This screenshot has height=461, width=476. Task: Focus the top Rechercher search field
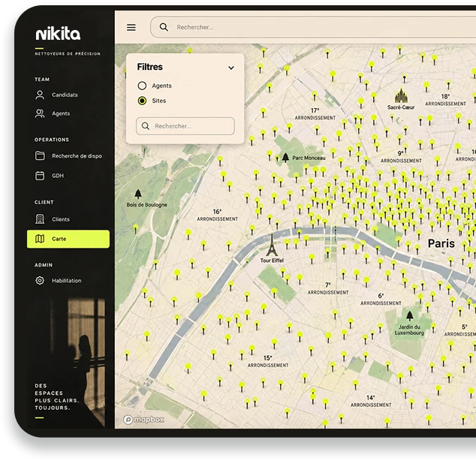pyautogui.click(x=313, y=27)
